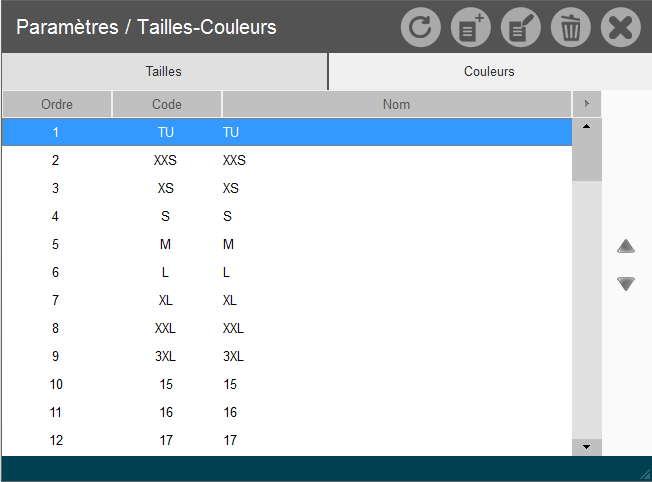
Task: Move selected row down with arrow
Action: point(626,284)
